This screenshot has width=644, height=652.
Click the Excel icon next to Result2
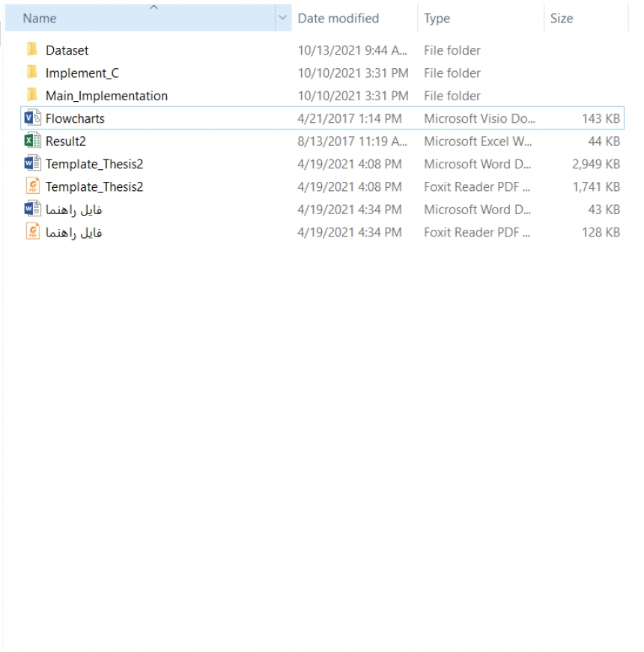pos(32,141)
